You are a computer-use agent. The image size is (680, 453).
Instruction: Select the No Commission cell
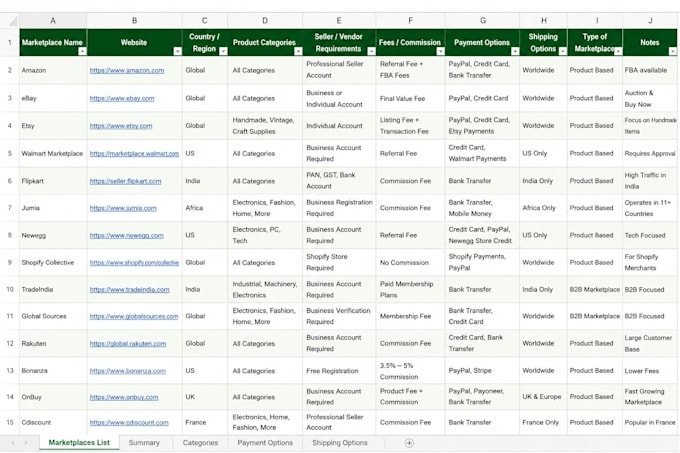[x=410, y=263]
